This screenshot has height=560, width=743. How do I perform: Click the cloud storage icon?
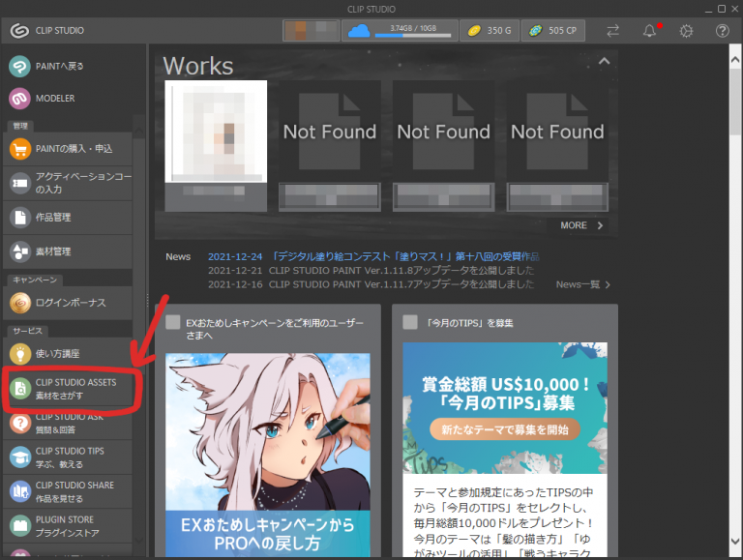pos(359,31)
